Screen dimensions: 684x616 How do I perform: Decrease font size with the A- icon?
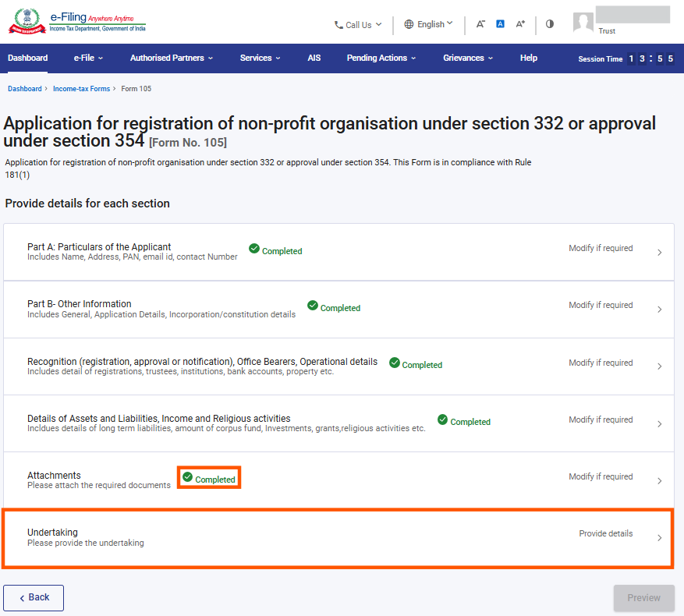(480, 24)
